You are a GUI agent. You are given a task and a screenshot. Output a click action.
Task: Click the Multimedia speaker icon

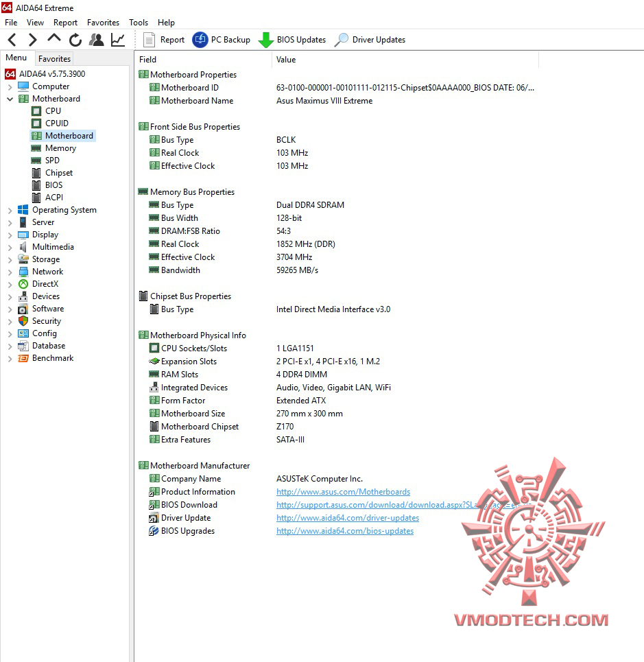[23, 247]
